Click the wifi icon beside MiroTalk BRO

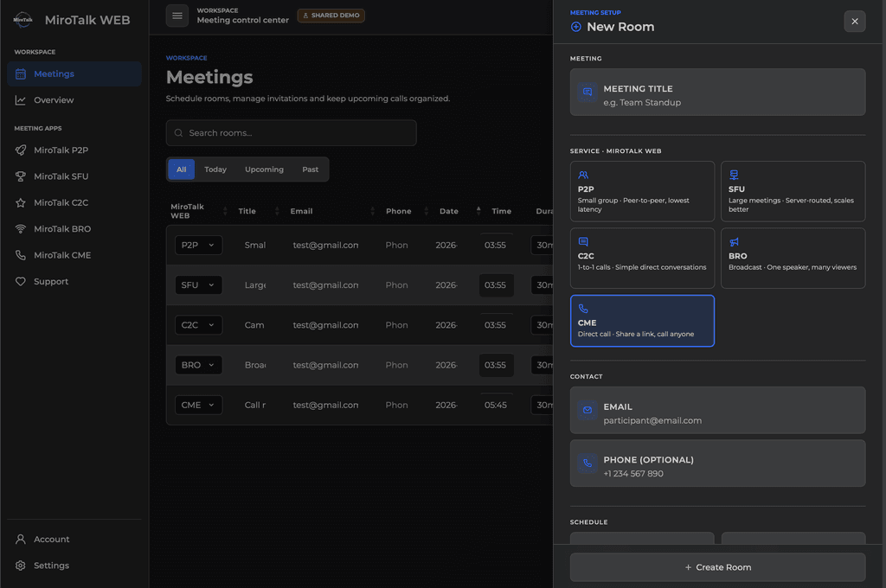coord(21,229)
